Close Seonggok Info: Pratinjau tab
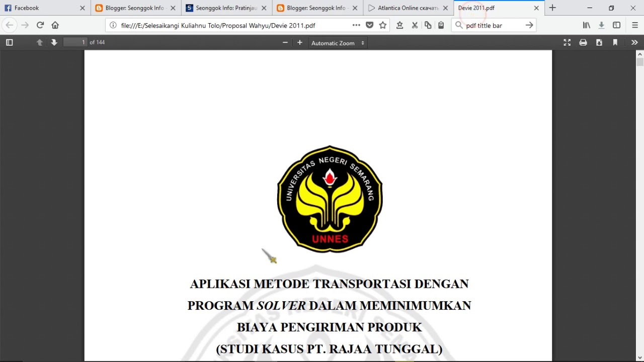 point(264,8)
